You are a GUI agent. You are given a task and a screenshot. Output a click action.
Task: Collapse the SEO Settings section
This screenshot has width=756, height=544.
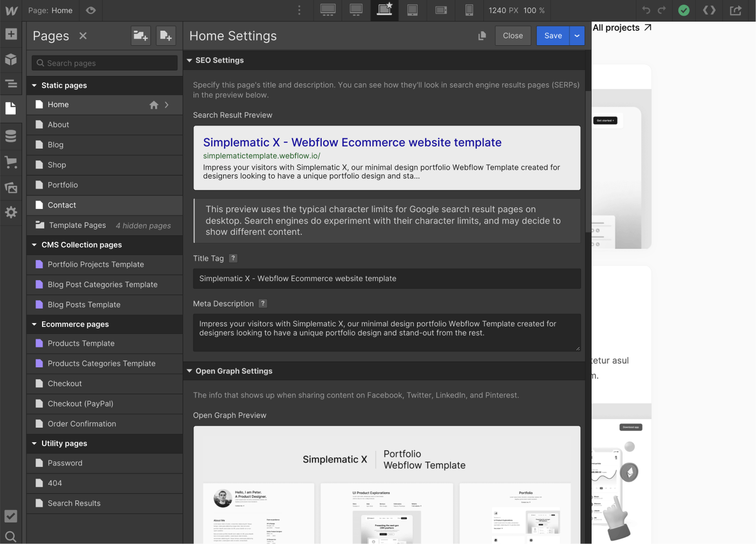(190, 60)
